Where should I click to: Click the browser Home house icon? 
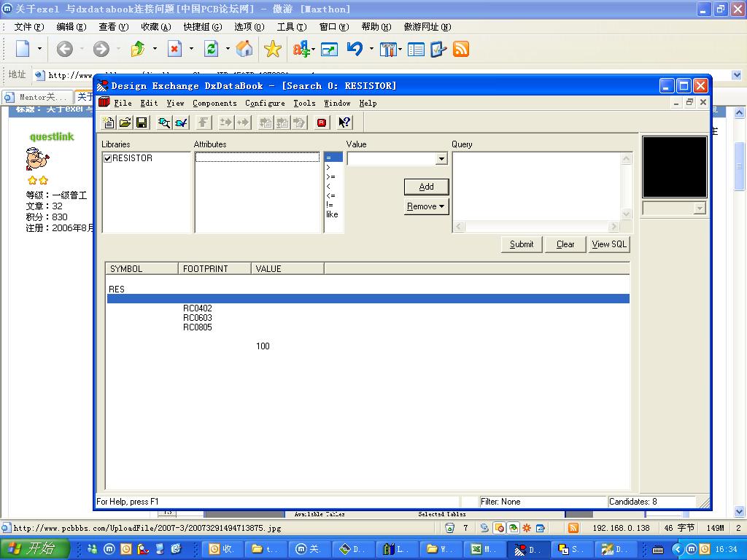pyautogui.click(x=244, y=49)
